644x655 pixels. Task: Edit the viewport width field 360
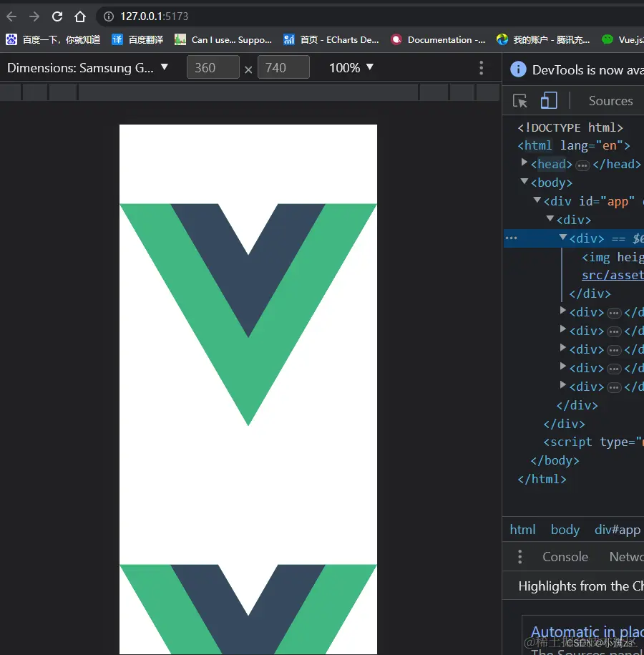[213, 67]
